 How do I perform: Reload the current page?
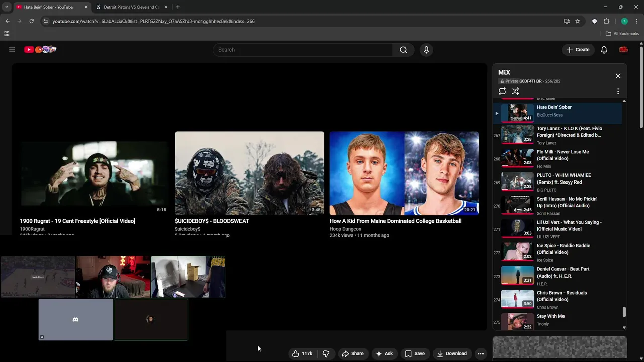[31, 21]
